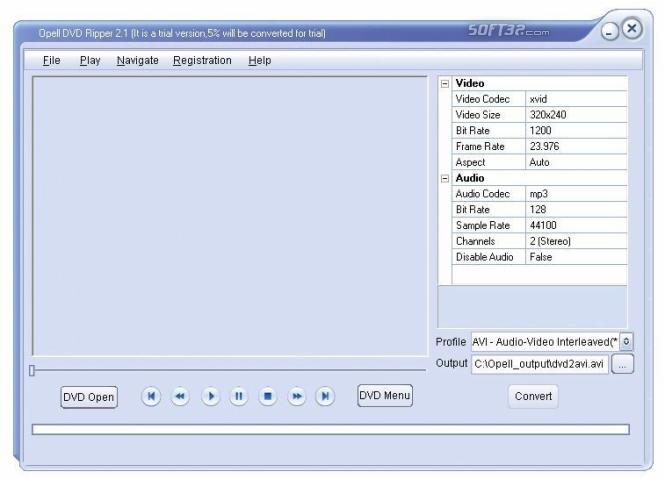Viewport: 665px width, 479px height.
Task: Minimize the Opell DVD Ripper window
Action: point(609,32)
